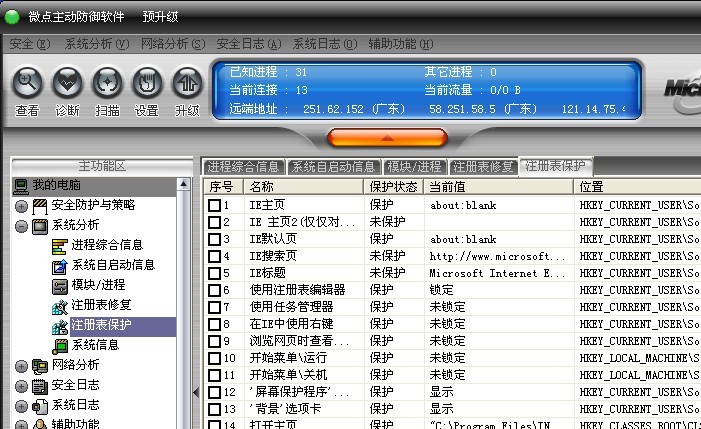
Task: Click the tree scrollbar up arrow
Action: point(183,184)
